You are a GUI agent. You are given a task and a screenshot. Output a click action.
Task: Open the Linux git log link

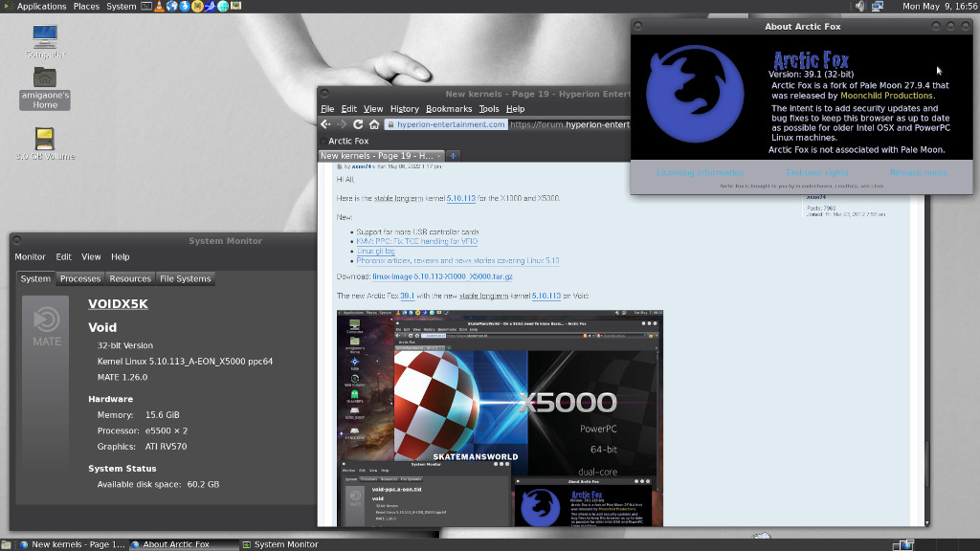(x=375, y=252)
